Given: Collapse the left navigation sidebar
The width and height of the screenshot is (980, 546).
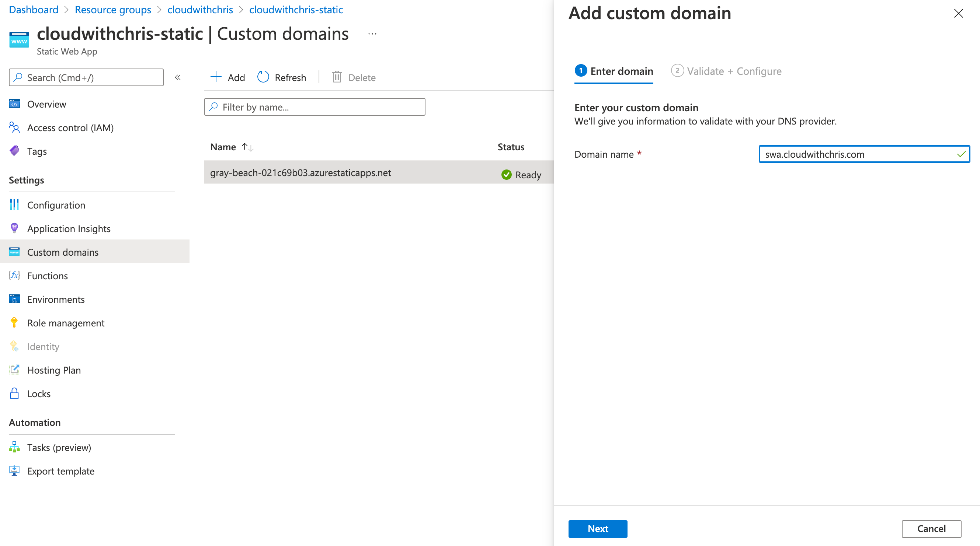Looking at the screenshot, I should (x=178, y=77).
